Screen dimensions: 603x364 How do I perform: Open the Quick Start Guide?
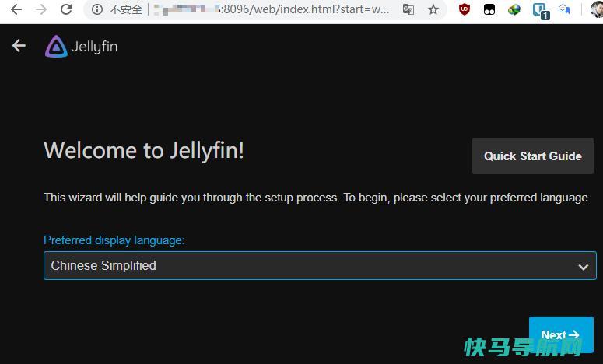tap(533, 156)
